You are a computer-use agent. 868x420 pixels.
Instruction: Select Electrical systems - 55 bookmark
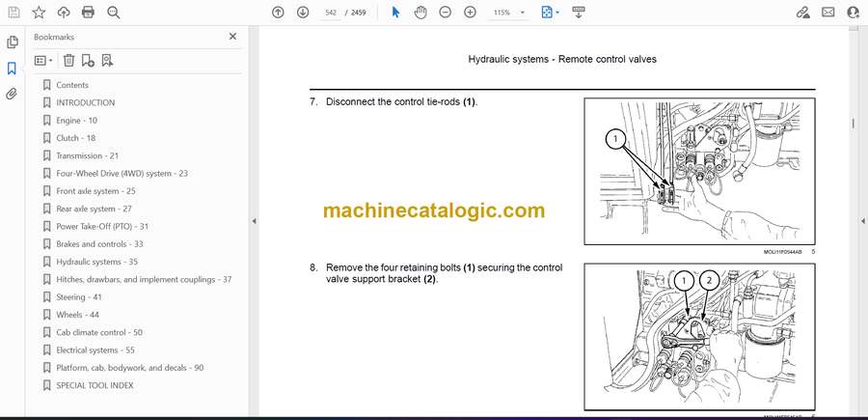click(95, 350)
